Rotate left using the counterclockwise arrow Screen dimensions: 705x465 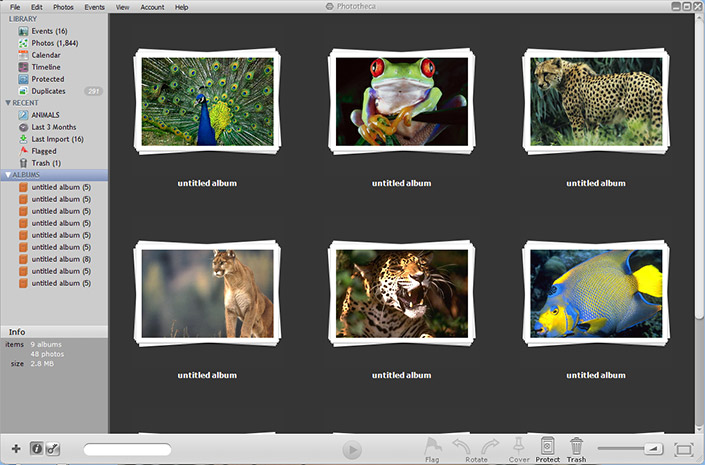point(462,447)
